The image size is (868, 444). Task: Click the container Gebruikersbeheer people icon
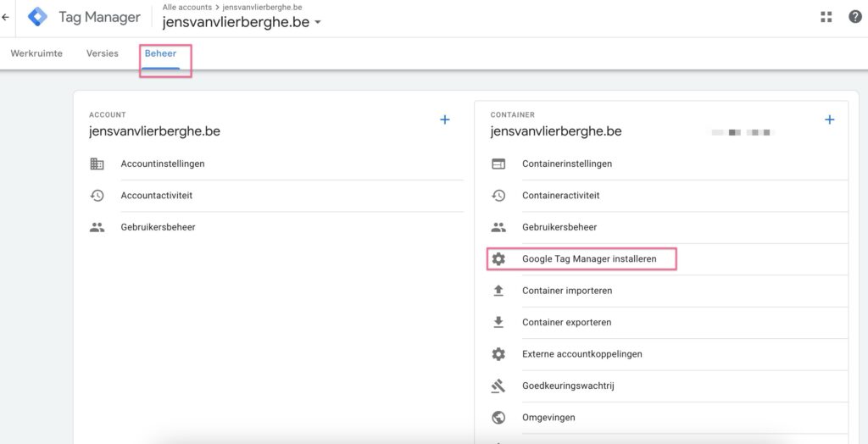click(x=498, y=227)
